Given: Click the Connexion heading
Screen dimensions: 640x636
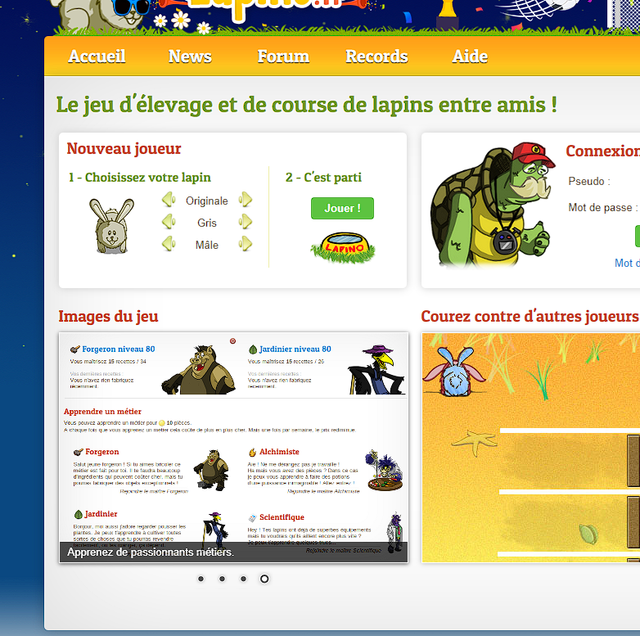Looking at the screenshot, I should (x=603, y=151).
